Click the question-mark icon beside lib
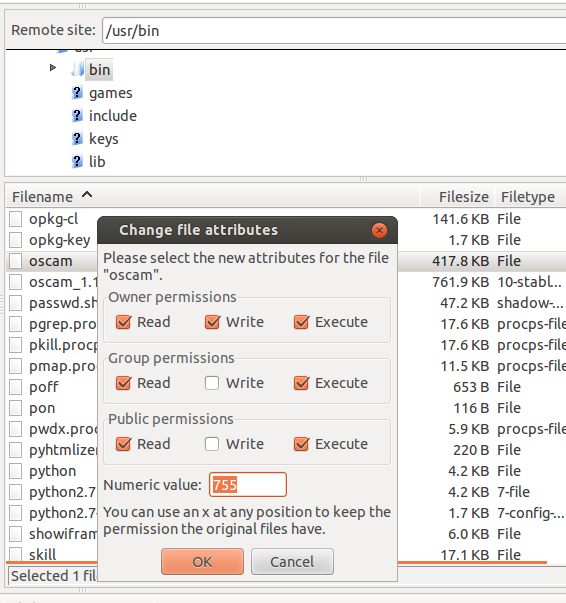566x603 pixels. 77,161
